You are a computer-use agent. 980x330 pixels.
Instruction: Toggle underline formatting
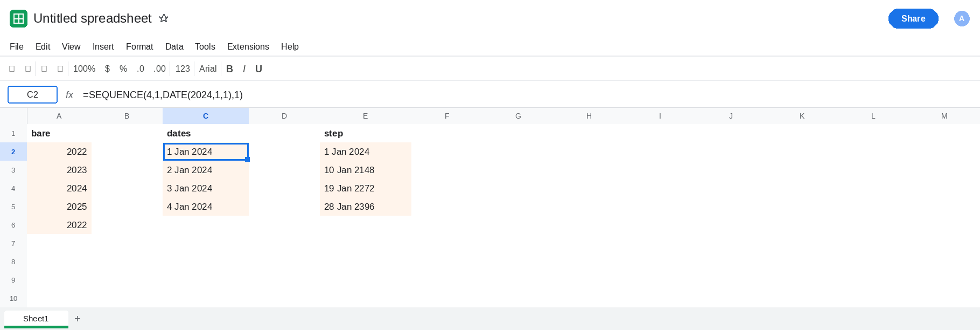pyautogui.click(x=258, y=69)
